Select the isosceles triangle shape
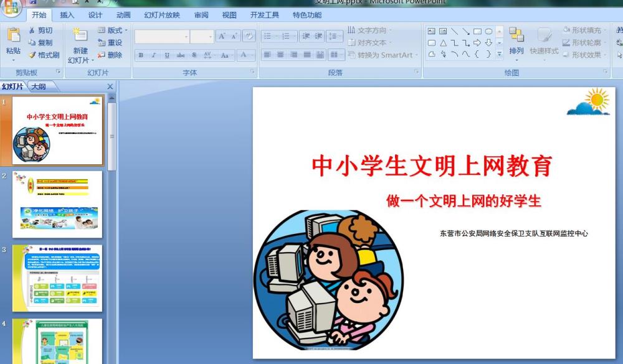Image resolution: width=623 pixels, height=364 pixels. coord(443,42)
